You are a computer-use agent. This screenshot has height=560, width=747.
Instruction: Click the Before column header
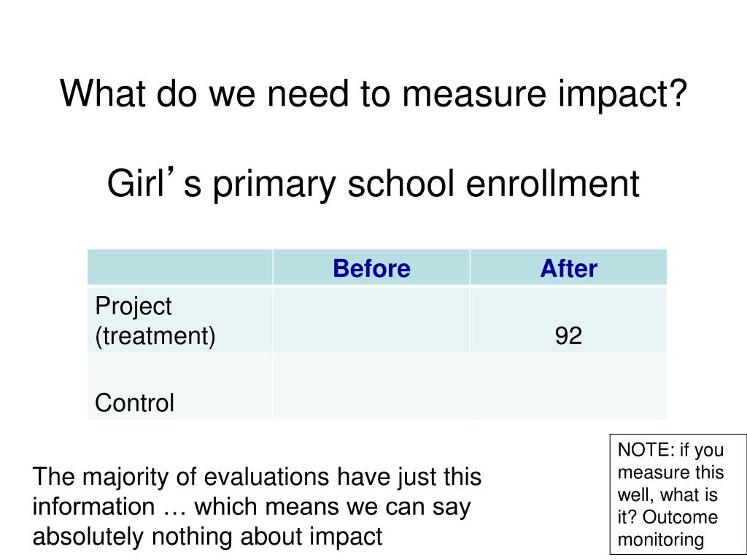(371, 268)
